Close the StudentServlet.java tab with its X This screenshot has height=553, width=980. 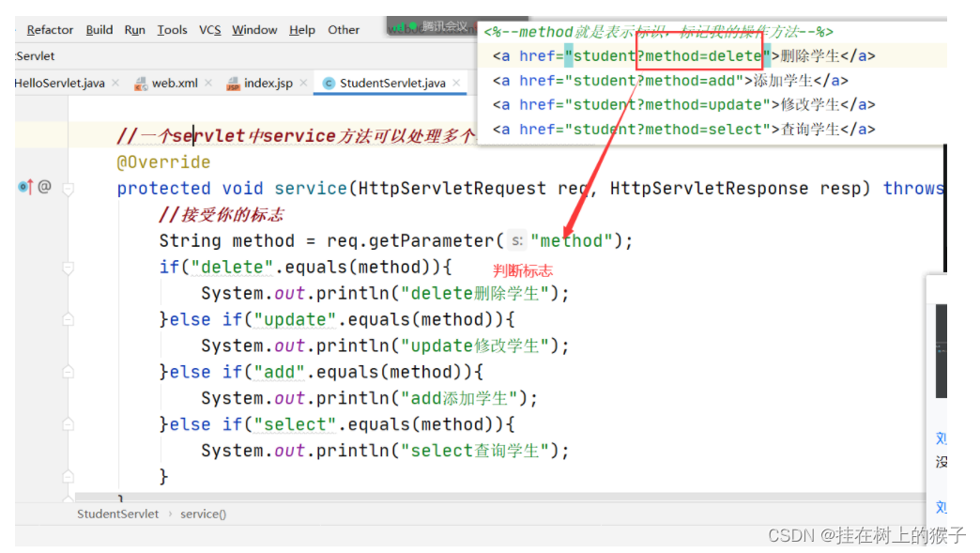tap(456, 83)
